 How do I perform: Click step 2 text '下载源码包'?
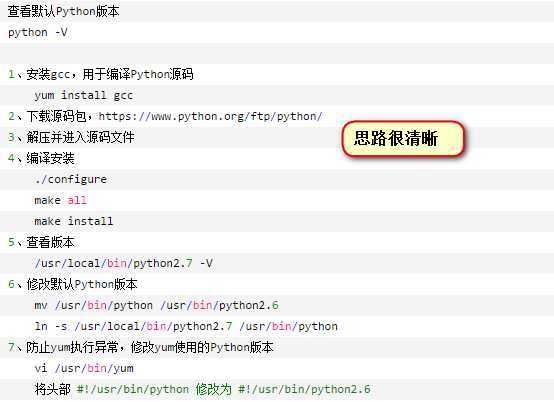coord(57,116)
